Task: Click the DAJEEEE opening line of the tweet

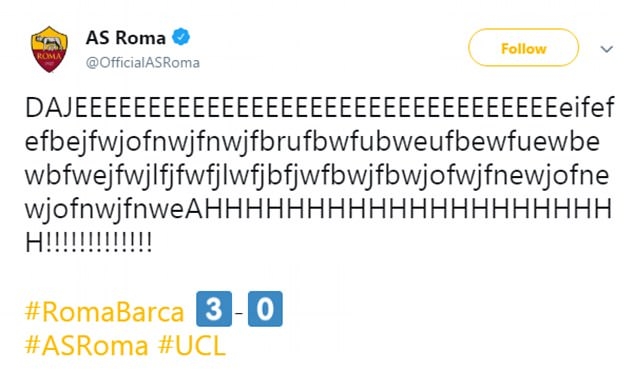Action: pos(319,108)
